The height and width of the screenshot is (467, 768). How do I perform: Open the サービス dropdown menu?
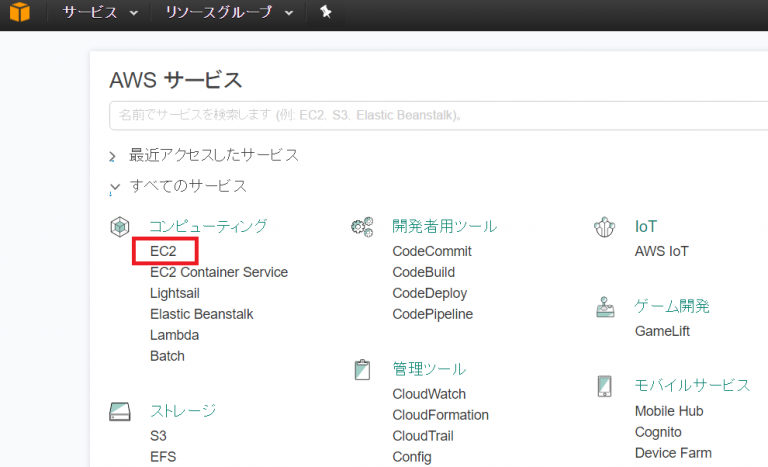pyautogui.click(x=100, y=12)
